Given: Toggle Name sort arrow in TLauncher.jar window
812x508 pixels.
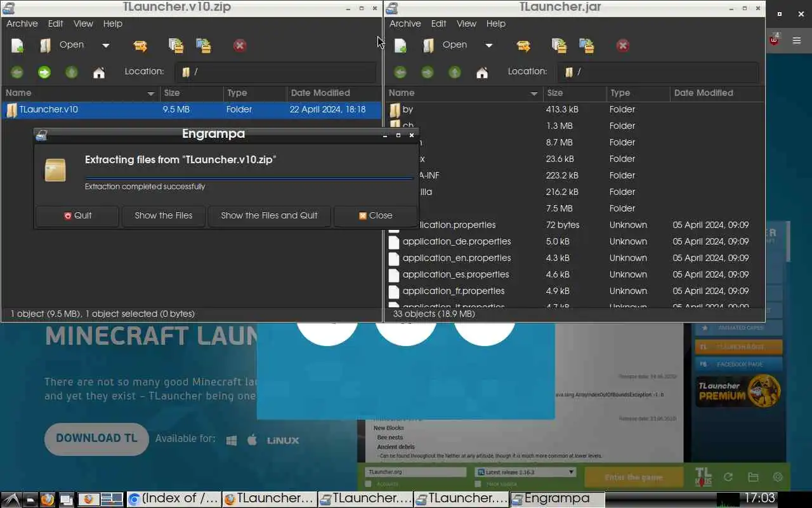Looking at the screenshot, I should [534, 94].
